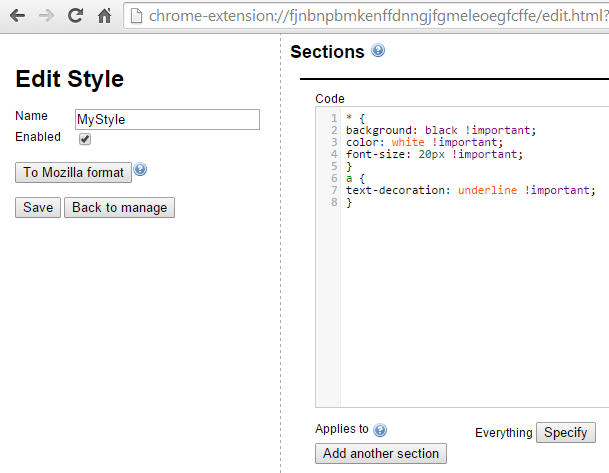Click the To Mozilla format button

click(x=73, y=172)
